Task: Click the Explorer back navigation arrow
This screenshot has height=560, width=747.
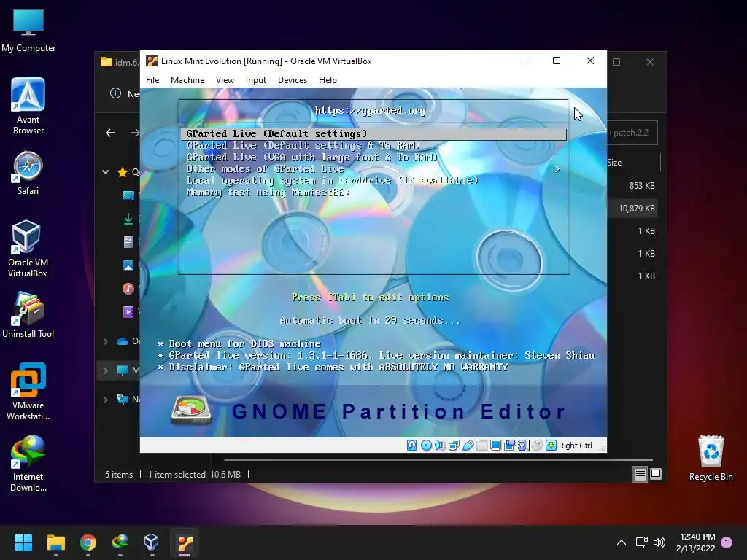Action: [x=110, y=133]
